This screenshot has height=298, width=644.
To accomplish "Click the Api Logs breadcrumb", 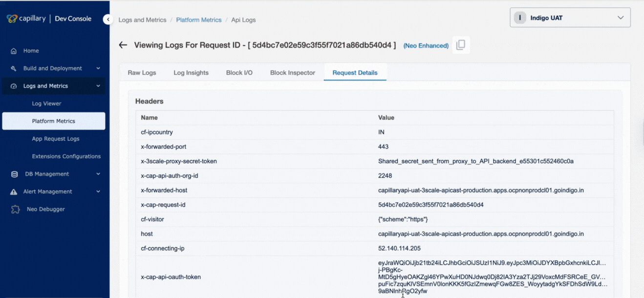I will [x=243, y=20].
